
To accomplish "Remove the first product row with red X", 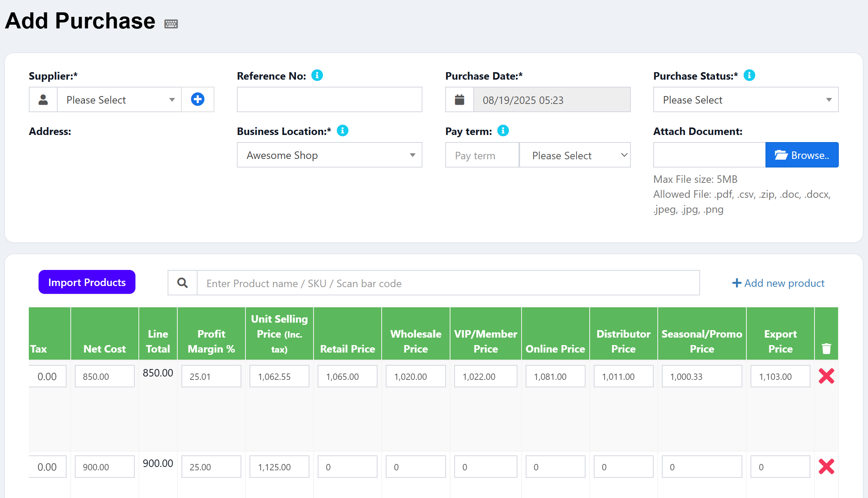I will (826, 376).
